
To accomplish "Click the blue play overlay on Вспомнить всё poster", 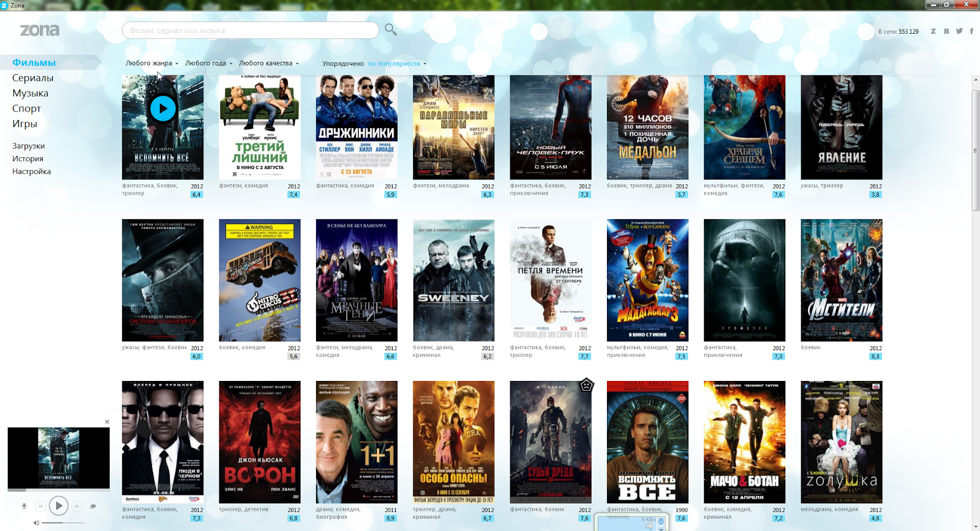I will click(x=163, y=109).
